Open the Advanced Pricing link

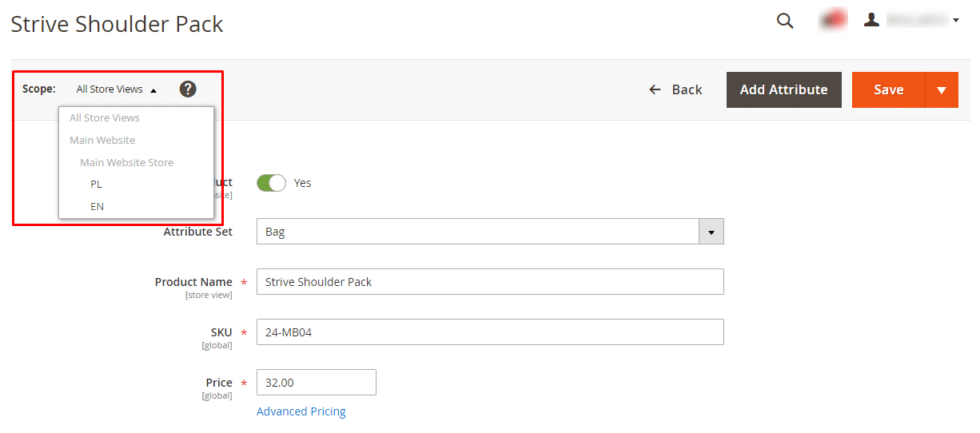[x=301, y=411]
